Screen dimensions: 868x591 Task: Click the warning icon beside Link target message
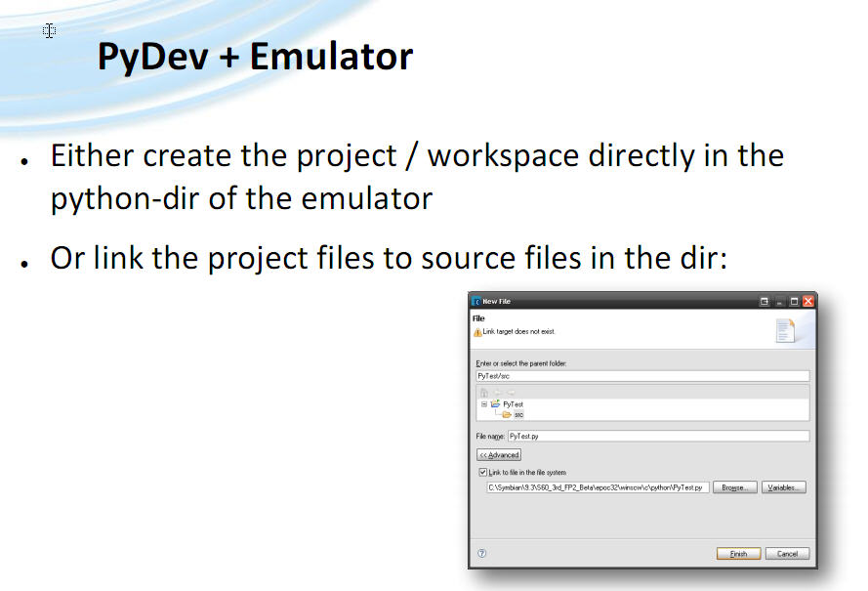coord(477,332)
